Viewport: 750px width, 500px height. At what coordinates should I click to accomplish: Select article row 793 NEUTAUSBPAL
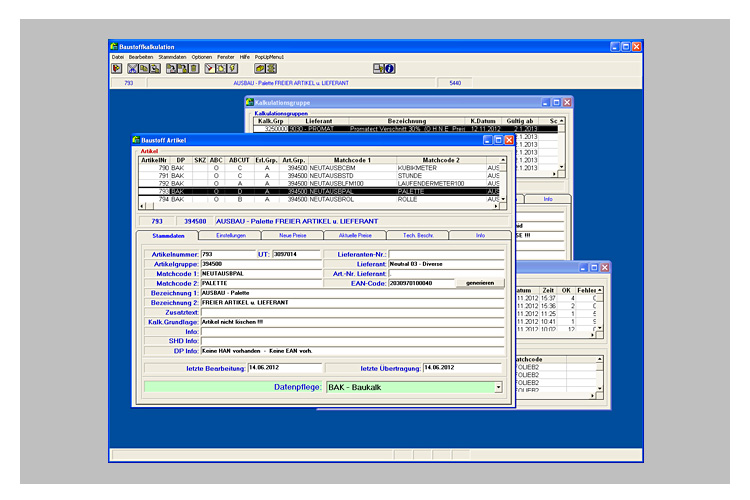[319, 191]
